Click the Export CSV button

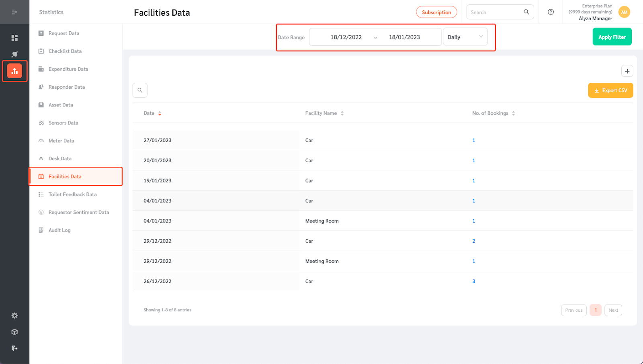610,90
